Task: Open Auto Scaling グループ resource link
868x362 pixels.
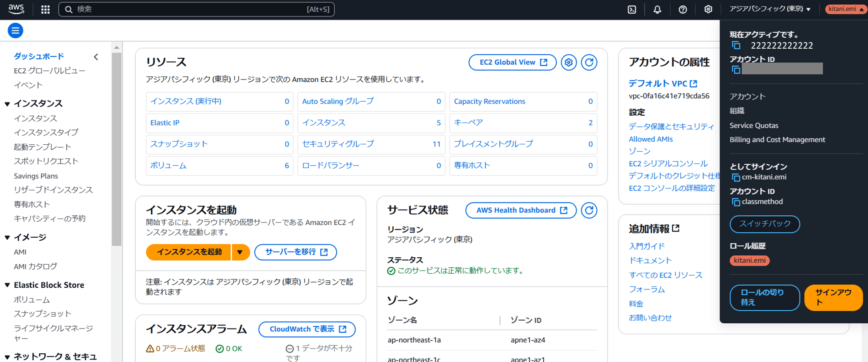Action: tap(338, 101)
